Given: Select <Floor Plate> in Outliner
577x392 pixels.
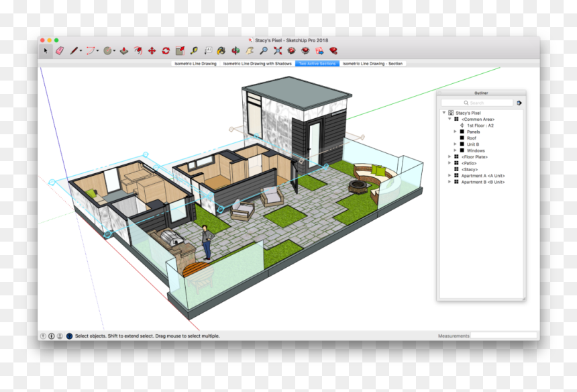Looking at the screenshot, I should pyautogui.click(x=482, y=157).
